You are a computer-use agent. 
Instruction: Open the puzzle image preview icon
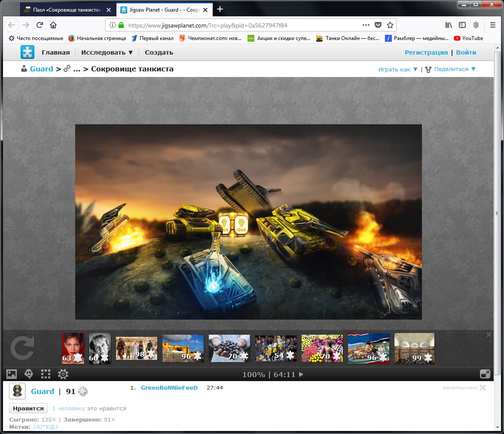[12, 374]
